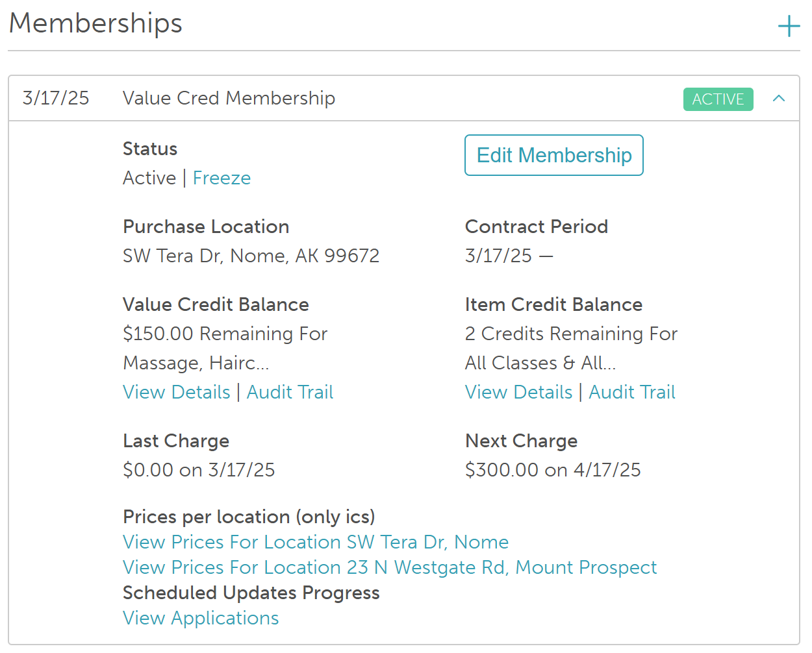
Task: Open Audit Trail for Value Credit Balance
Action: click(290, 392)
